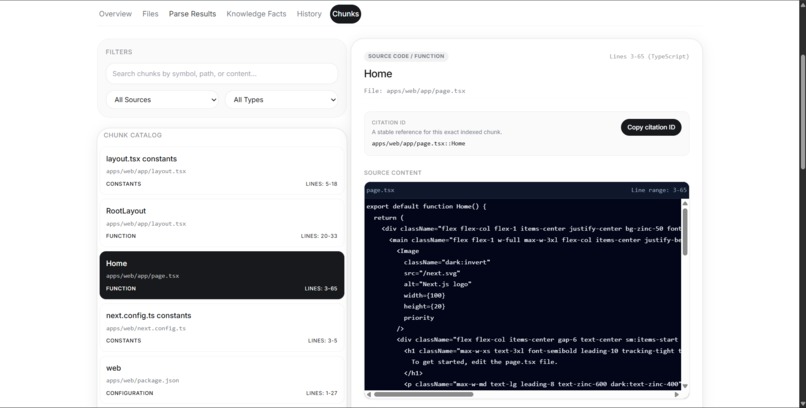Image resolution: width=806 pixels, height=408 pixels.
Task: Click the File: apps/web/app/page.tsx path
Action: 415,91
